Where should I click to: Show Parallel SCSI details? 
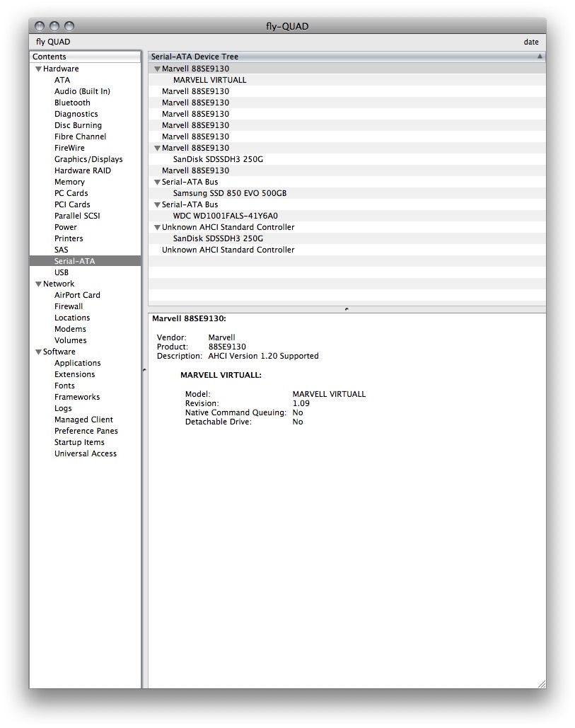coord(77,216)
